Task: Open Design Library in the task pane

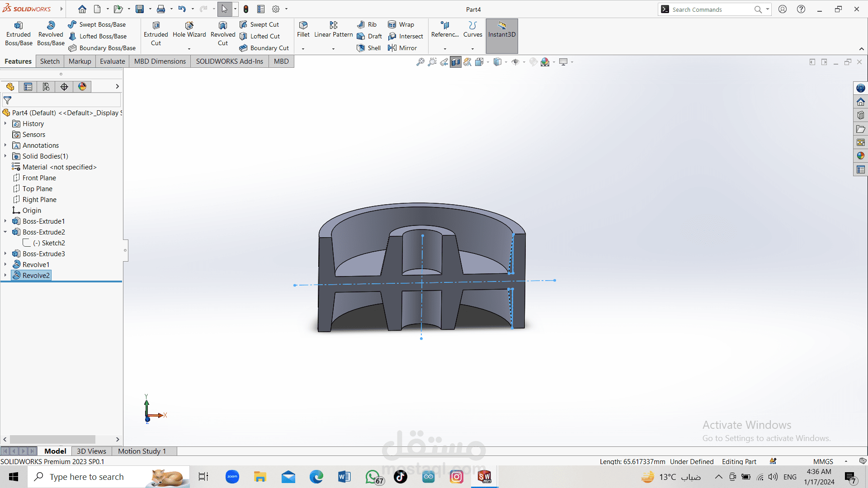Action: point(861,115)
